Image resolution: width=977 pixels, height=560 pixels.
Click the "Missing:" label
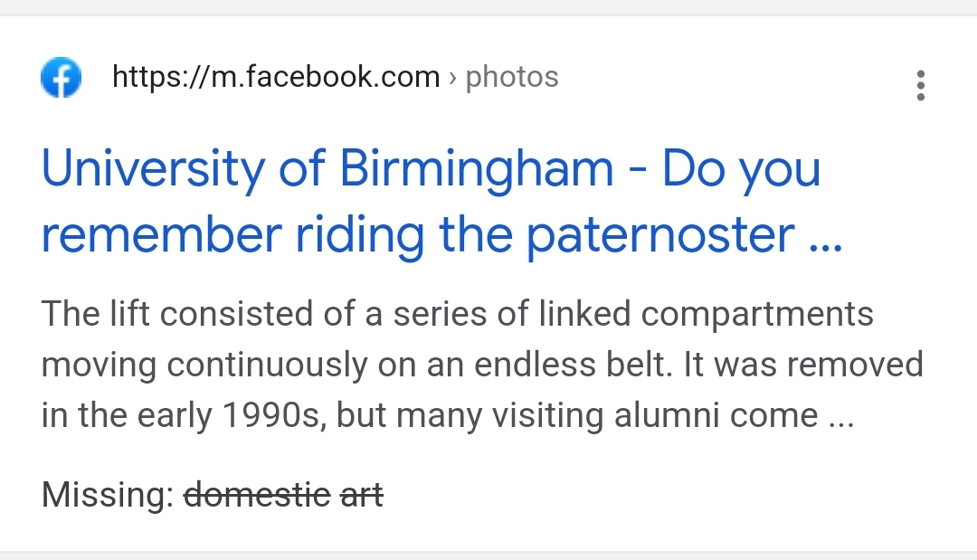pos(108,495)
